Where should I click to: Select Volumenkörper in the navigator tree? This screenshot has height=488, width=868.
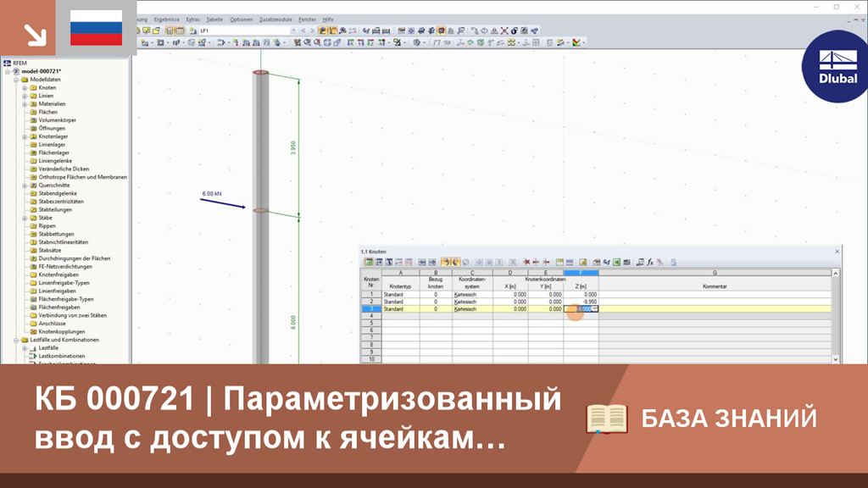(x=58, y=120)
